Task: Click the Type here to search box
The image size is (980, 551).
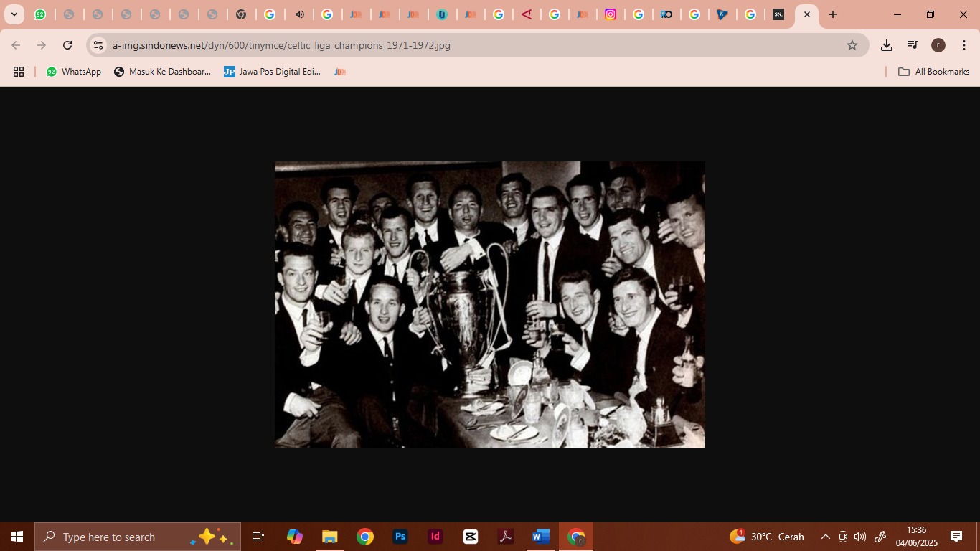Action: tap(138, 537)
